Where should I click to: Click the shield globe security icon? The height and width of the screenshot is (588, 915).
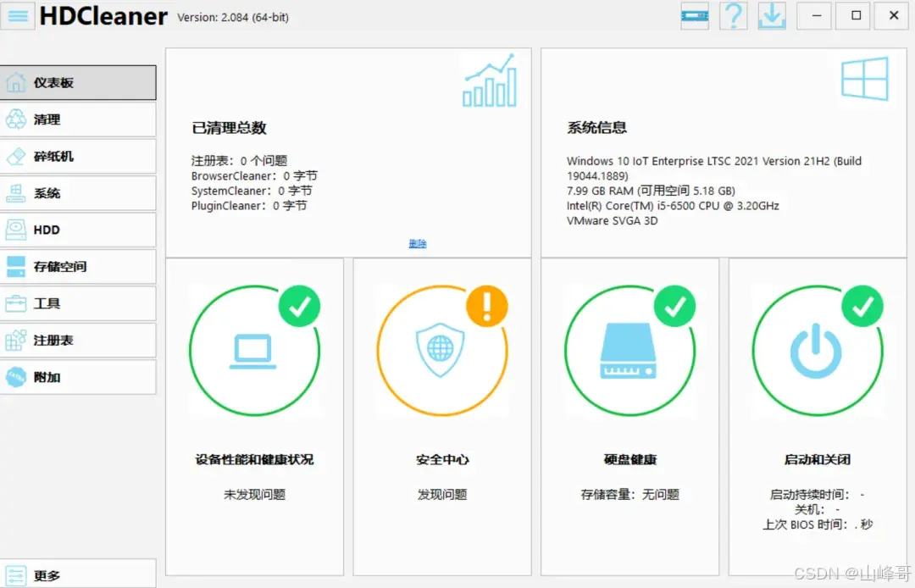coord(441,350)
